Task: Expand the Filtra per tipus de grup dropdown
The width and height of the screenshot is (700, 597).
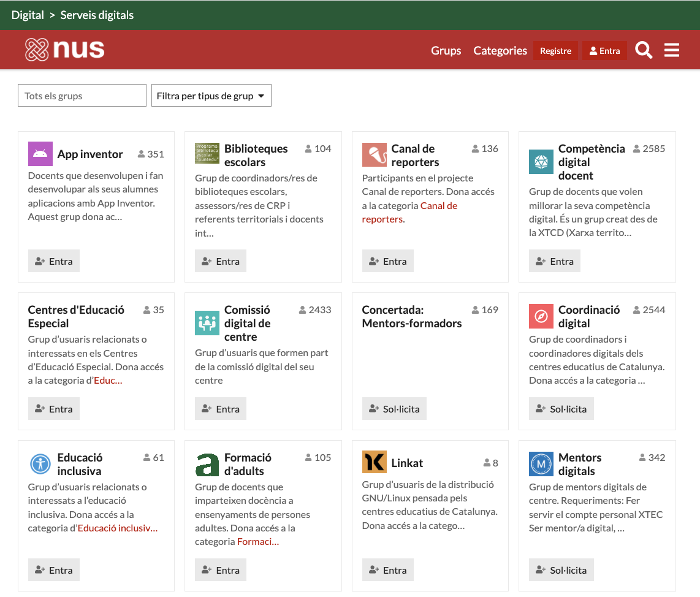Action: [x=211, y=96]
